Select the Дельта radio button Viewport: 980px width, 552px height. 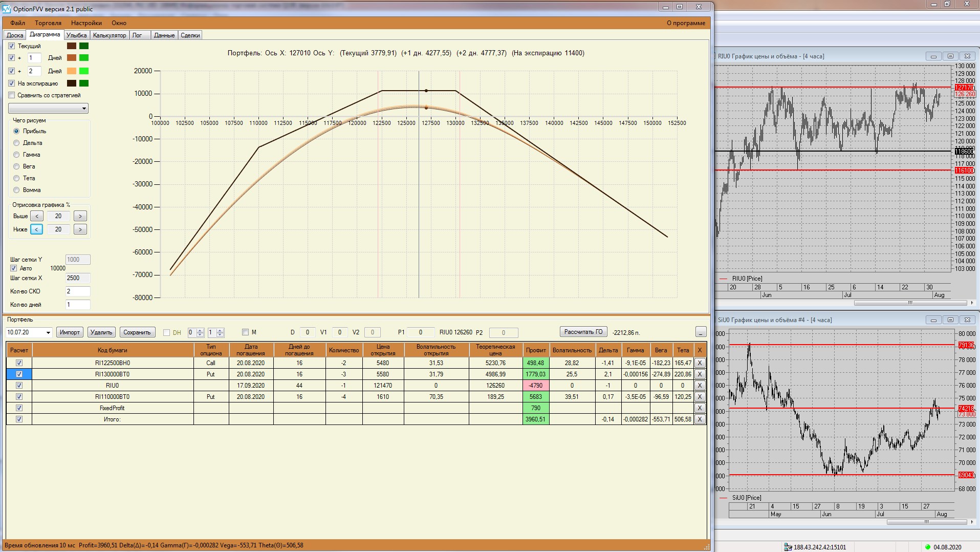[x=16, y=143]
